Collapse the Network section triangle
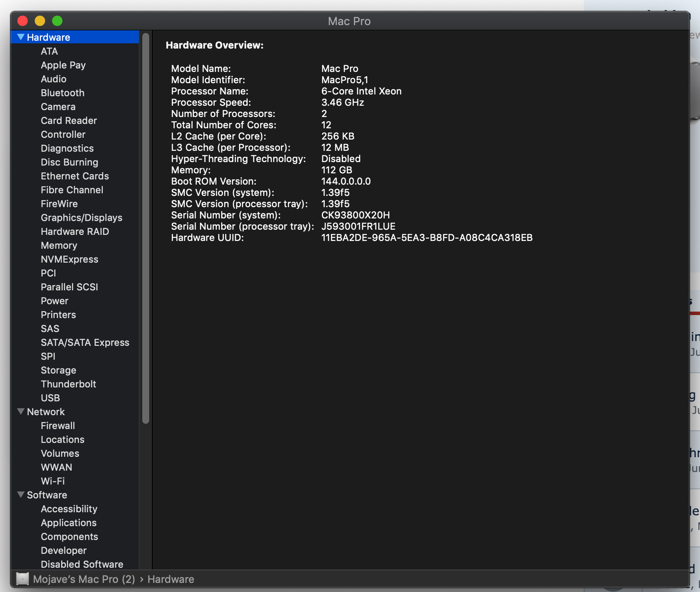Viewport: 700px width, 592px height. (20, 412)
